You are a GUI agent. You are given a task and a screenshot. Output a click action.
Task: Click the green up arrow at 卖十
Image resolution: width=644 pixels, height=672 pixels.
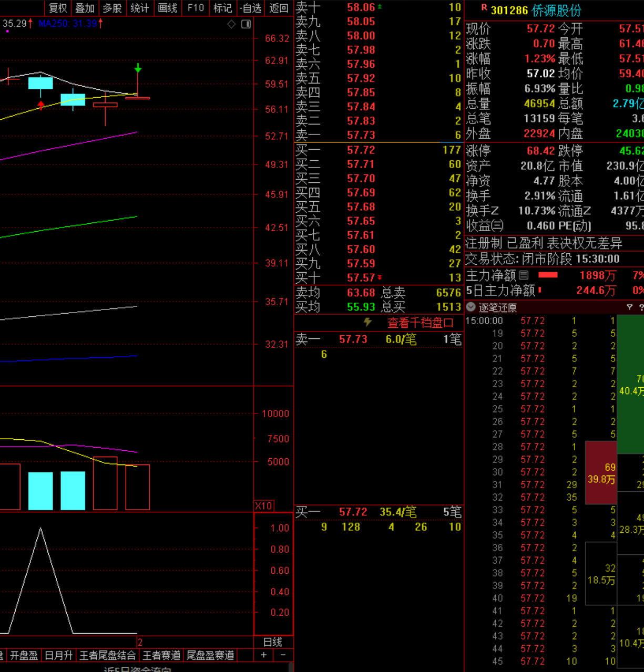380,7
